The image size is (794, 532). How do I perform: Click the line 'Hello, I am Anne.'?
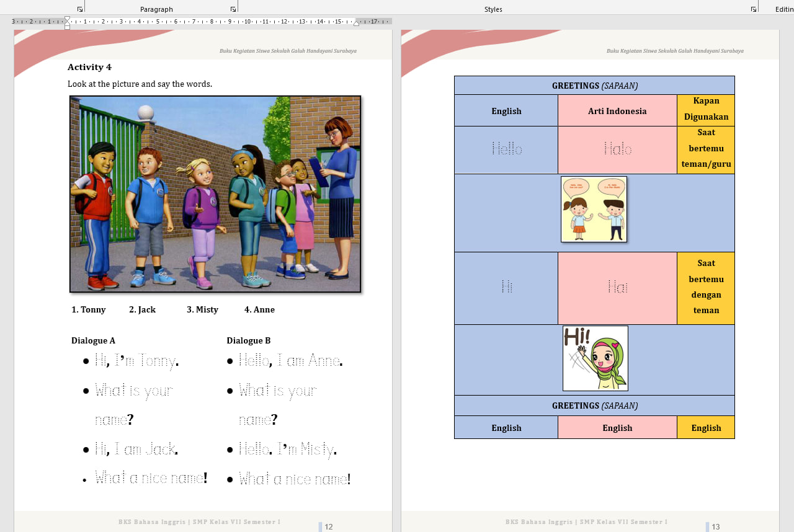(x=290, y=360)
